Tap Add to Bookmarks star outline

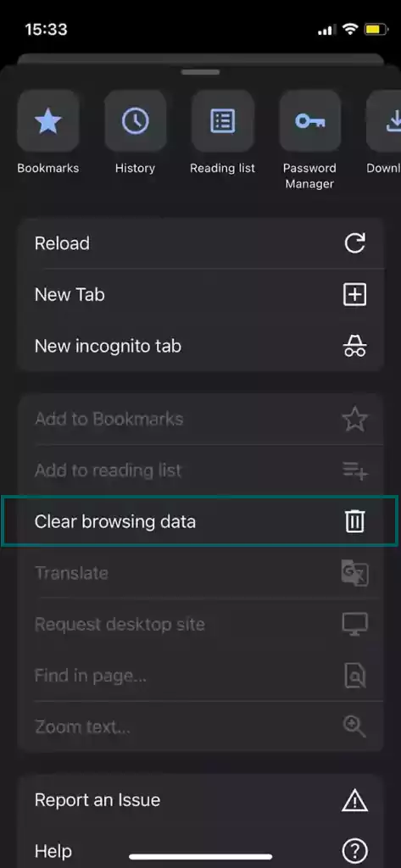coord(355,419)
